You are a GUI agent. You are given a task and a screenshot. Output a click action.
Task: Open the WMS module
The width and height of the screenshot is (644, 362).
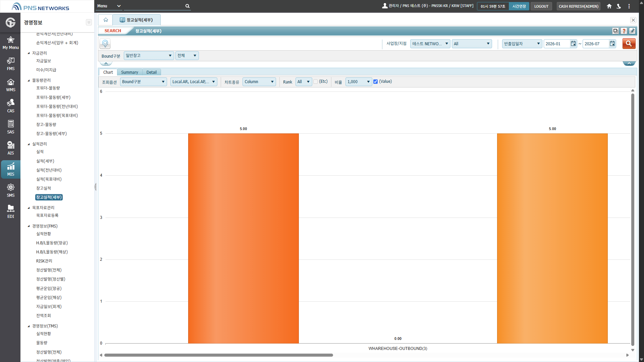(10, 85)
